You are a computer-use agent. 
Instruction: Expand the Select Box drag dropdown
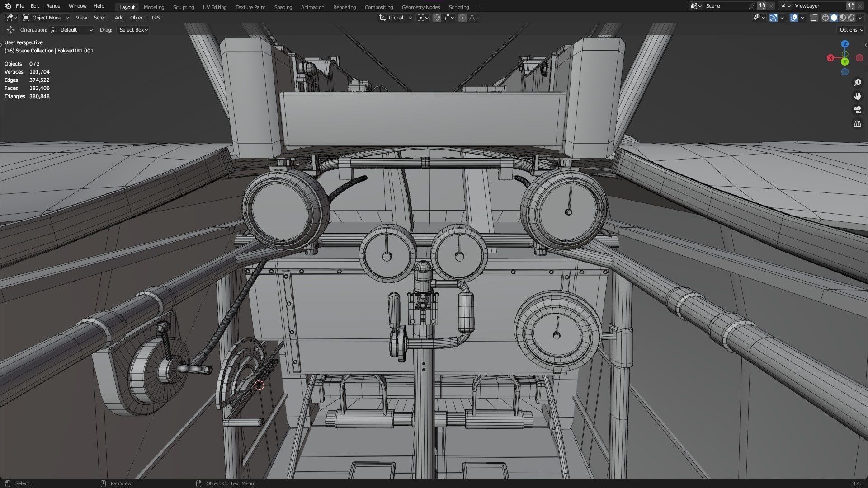coord(132,30)
